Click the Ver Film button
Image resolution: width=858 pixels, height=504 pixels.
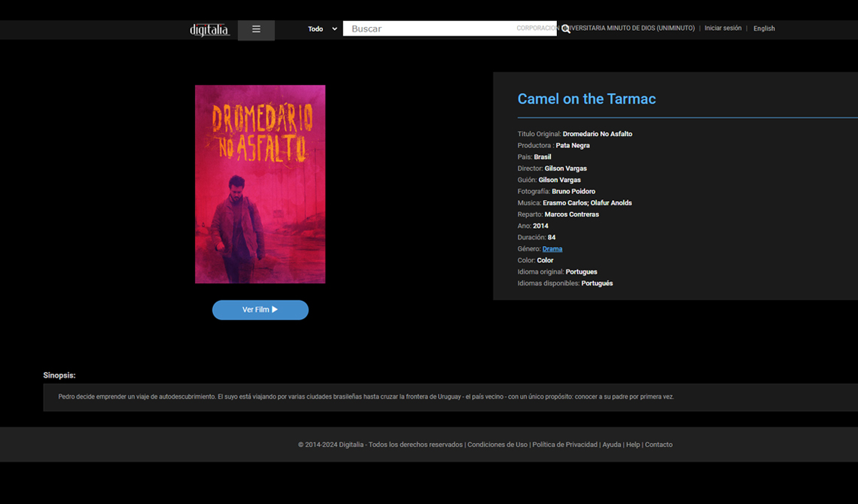pos(260,310)
